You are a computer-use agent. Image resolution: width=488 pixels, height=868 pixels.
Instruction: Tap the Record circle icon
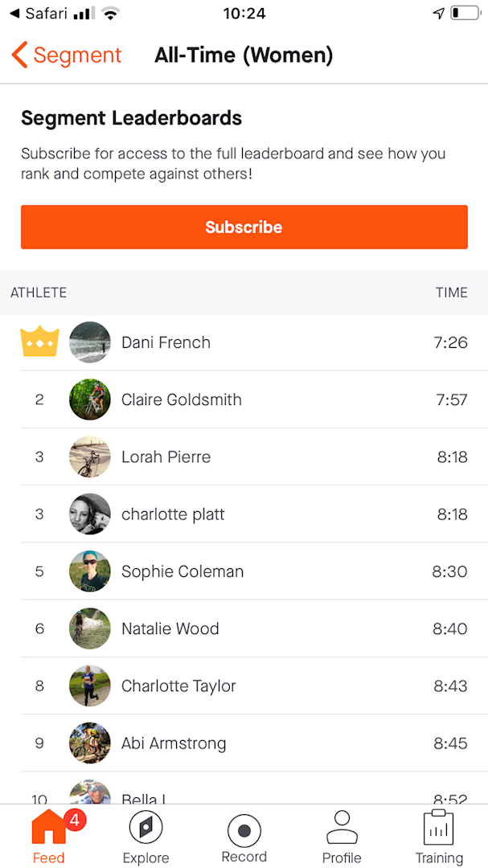coord(244,830)
